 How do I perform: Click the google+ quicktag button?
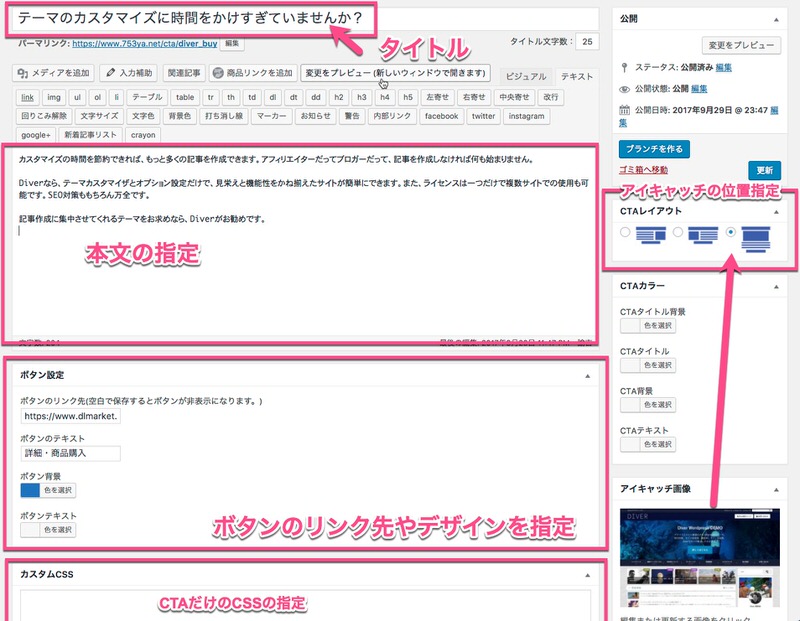pyautogui.click(x=36, y=135)
